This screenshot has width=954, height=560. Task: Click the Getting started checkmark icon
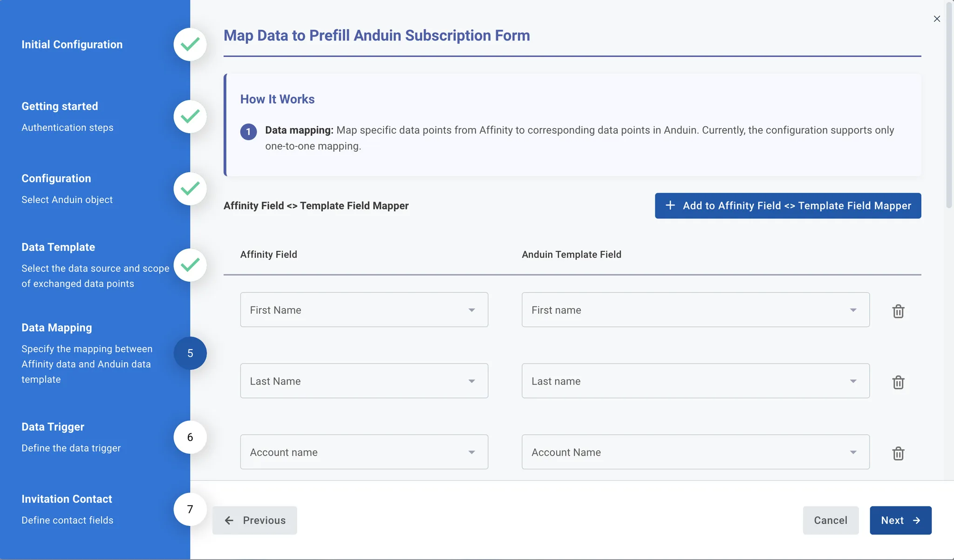click(x=190, y=116)
